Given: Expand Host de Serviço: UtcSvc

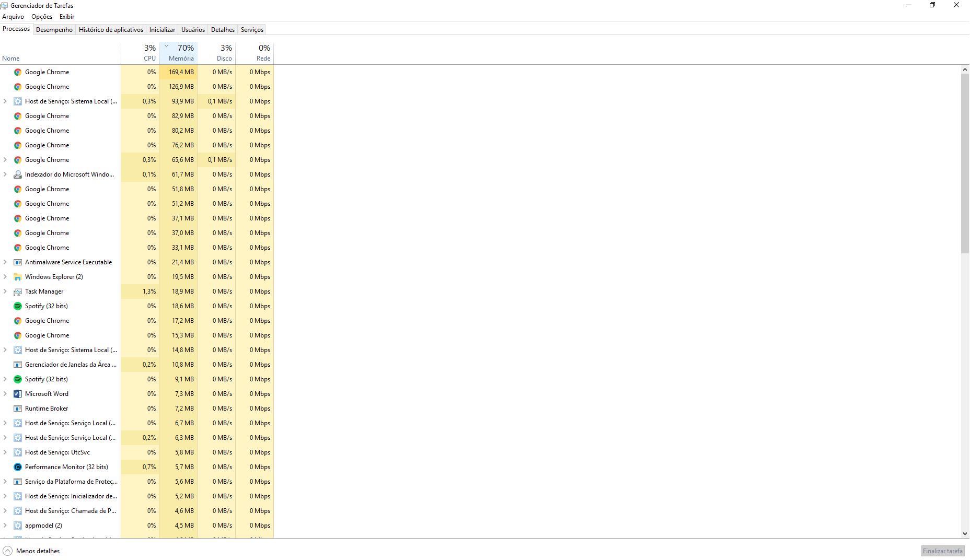Looking at the screenshot, I should (x=5, y=452).
